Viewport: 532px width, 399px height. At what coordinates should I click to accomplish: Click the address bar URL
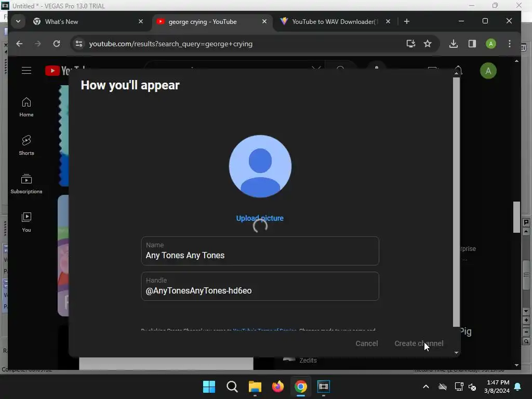[170, 44]
